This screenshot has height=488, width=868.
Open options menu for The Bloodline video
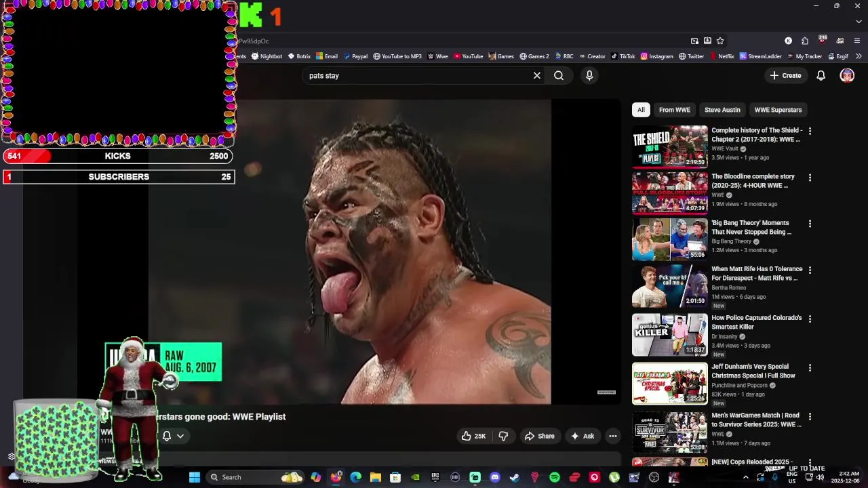(810, 178)
